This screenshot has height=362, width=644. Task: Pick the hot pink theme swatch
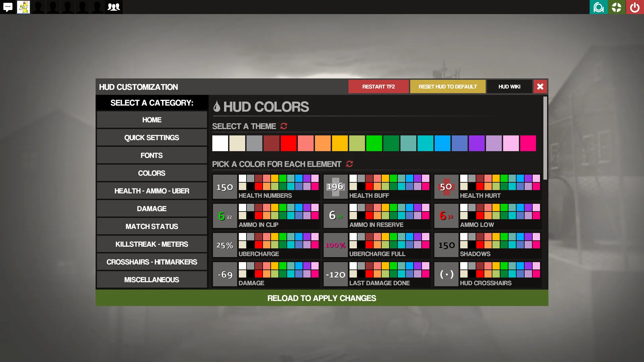[x=528, y=143]
